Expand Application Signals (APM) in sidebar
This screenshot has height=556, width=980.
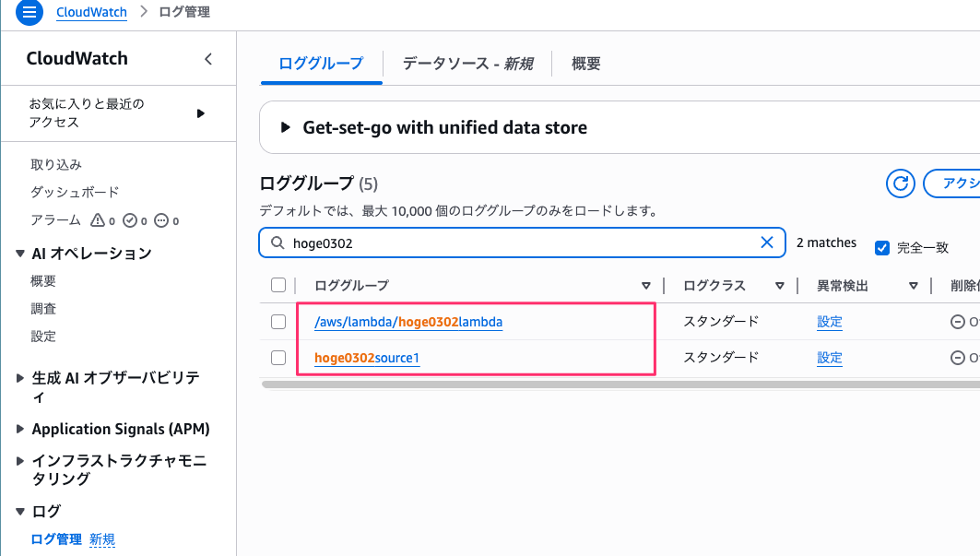(22, 429)
